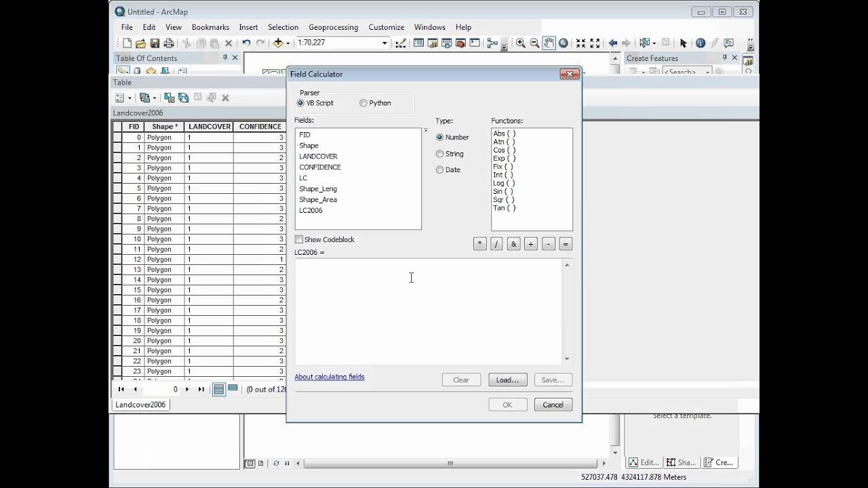Image resolution: width=868 pixels, height=488 pixels.
Task: Open the About calculating fields link
Action: click(x=330, y=377)
